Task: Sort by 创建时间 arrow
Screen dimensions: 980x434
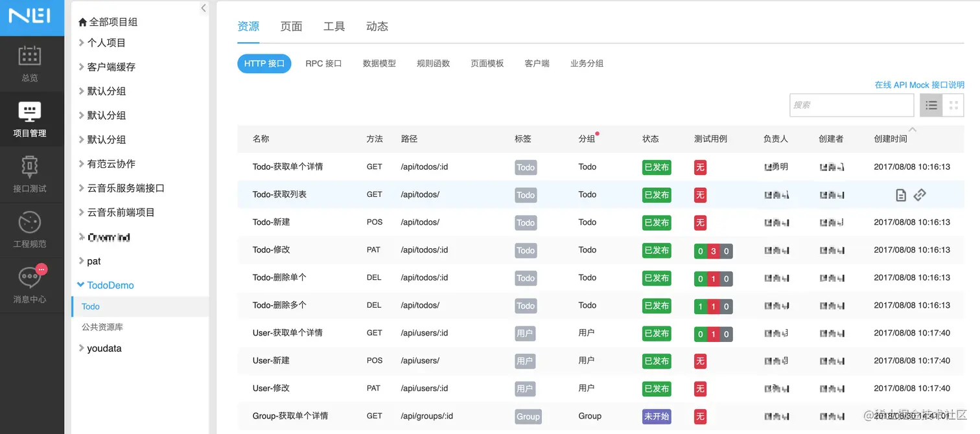Action: 913,130
